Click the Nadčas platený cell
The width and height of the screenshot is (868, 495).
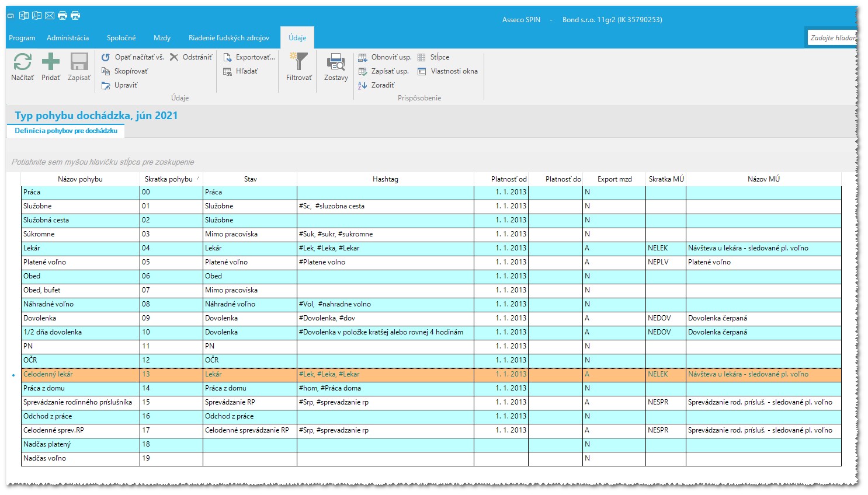(81, 444)
